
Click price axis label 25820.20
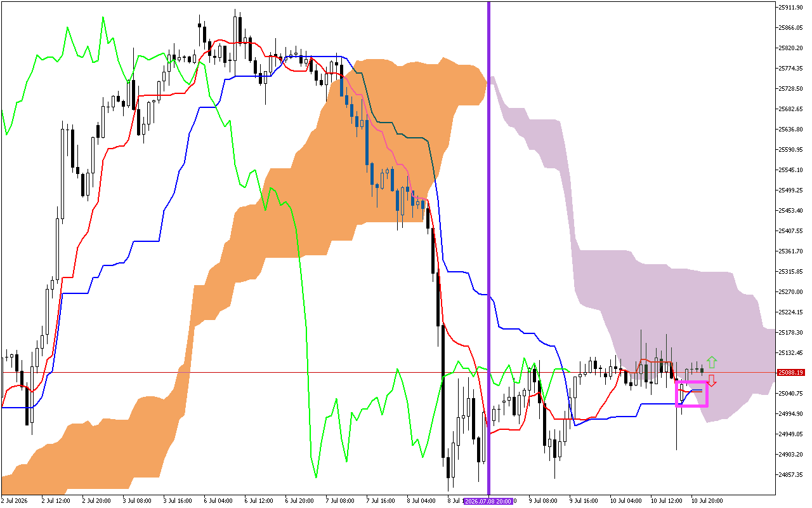792,48
